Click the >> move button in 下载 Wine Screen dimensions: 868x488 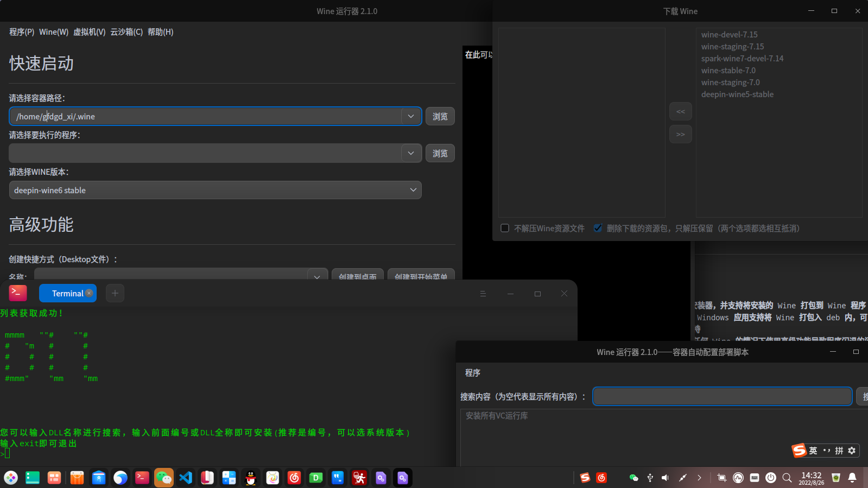coord(681,134)
